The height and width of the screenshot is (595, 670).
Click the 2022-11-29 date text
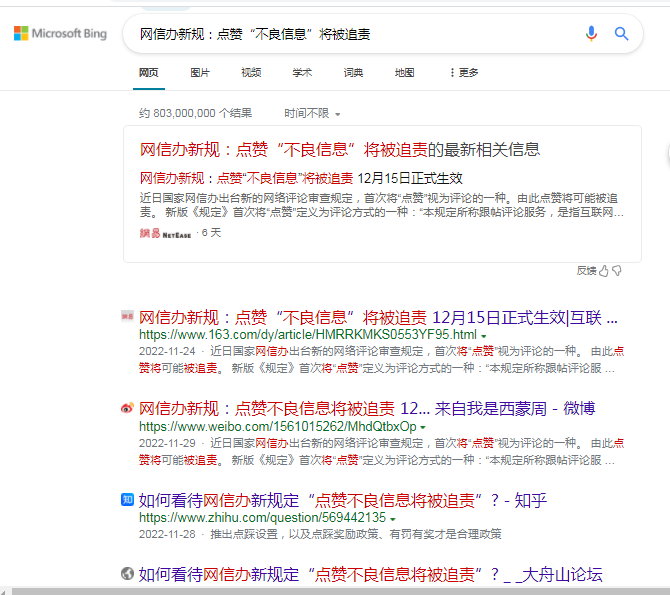click(x=167, y=443)
